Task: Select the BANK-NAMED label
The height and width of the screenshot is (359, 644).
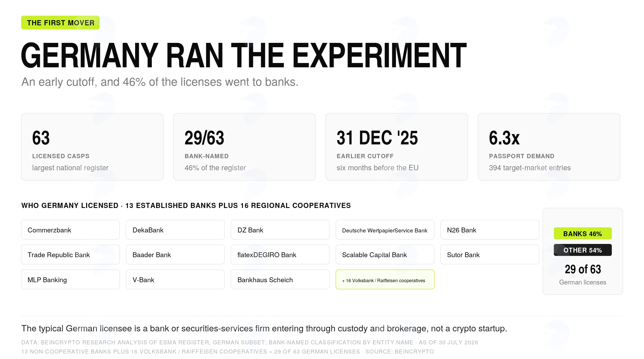Action: tap(207, 156)
